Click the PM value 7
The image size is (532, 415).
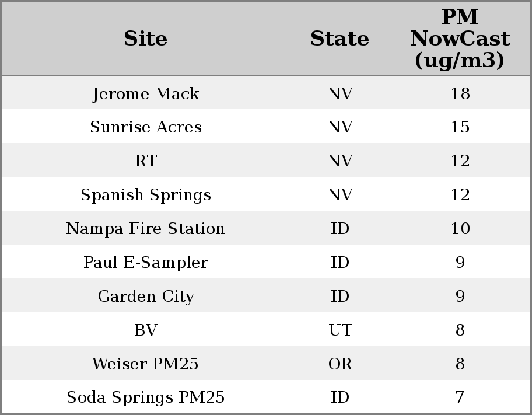[x=460, y=397]
